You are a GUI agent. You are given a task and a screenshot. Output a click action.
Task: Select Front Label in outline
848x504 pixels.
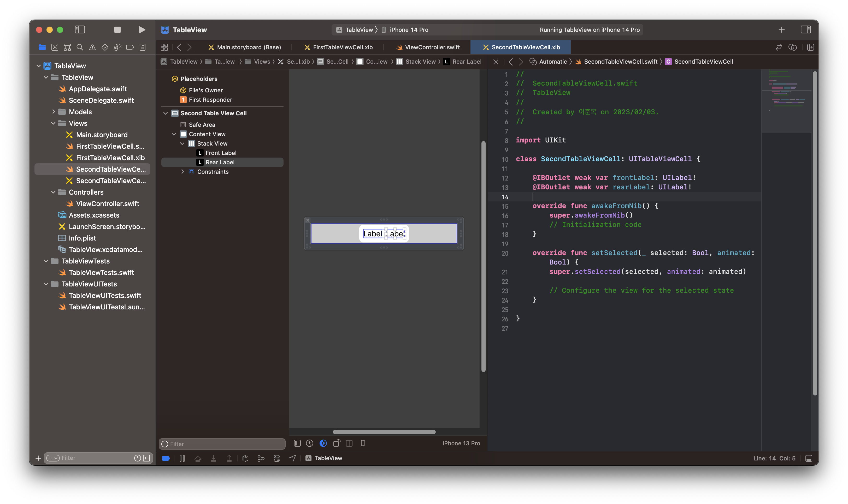(x=221, y=153)
